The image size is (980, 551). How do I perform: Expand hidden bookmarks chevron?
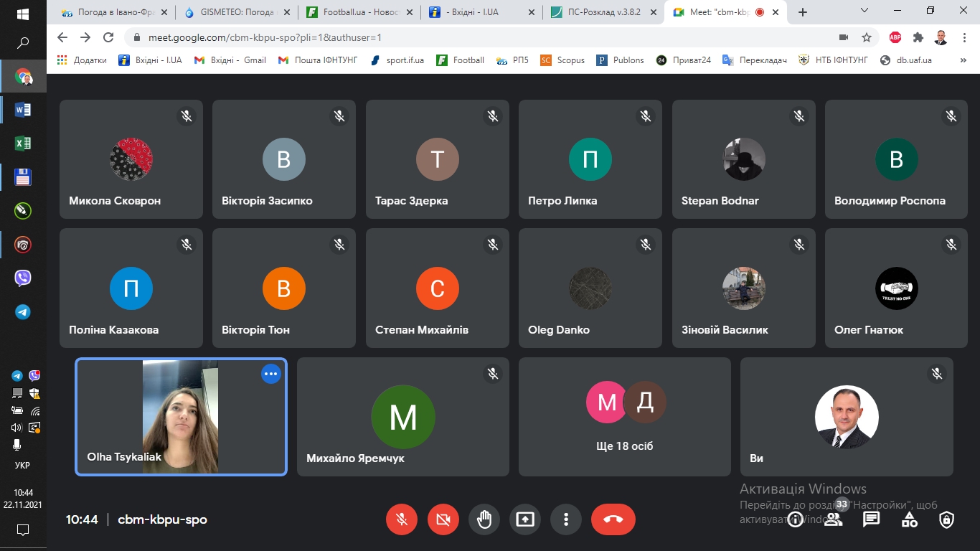point(963,60)
